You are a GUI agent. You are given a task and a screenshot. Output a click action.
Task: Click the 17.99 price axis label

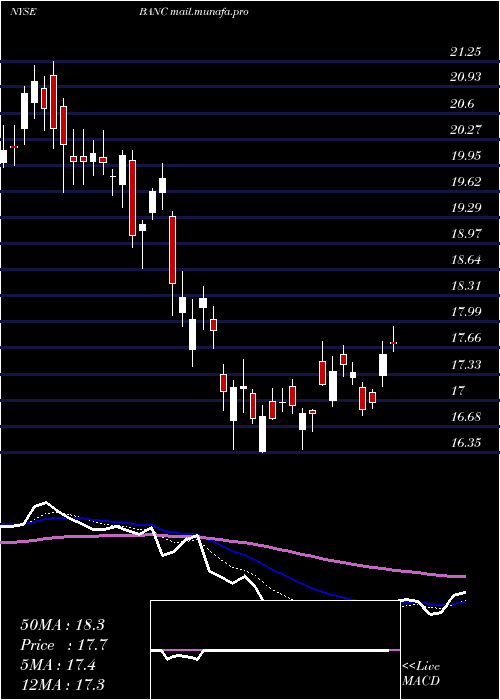[466, 311]
